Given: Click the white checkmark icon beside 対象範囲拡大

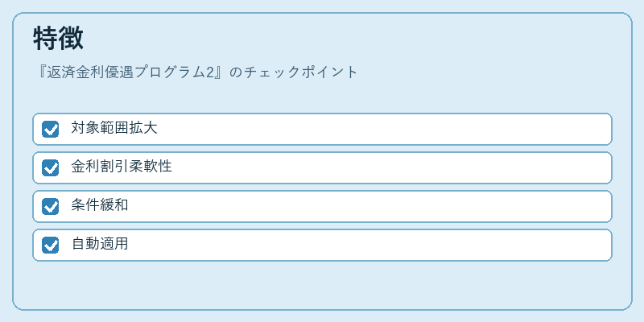Looking at the screenshot, I should pyautogui.click(x=50, y=129).
